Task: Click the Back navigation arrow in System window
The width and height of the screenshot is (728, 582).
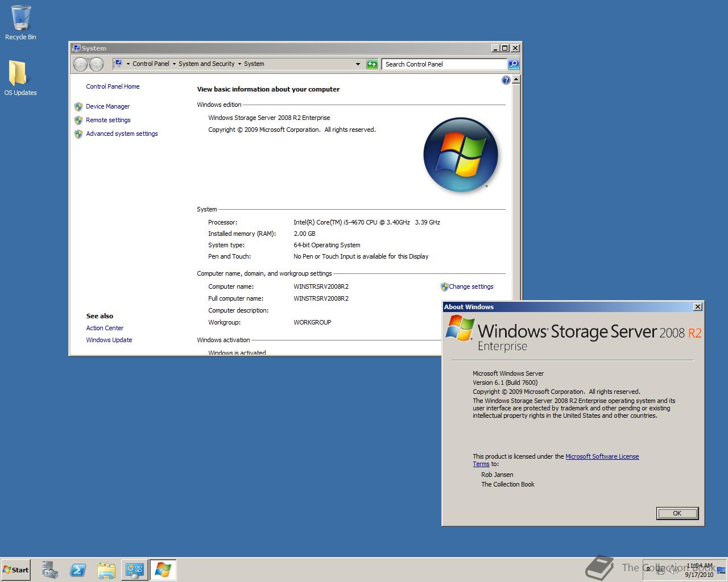Action: point(81,64)
